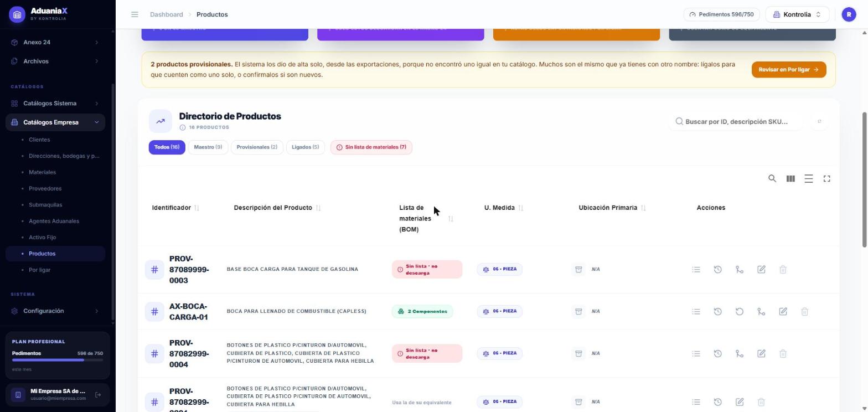The width and height of the screenshot is (868, 412).
Task: Focus the Buscar por ID search field
Action: 736,121
